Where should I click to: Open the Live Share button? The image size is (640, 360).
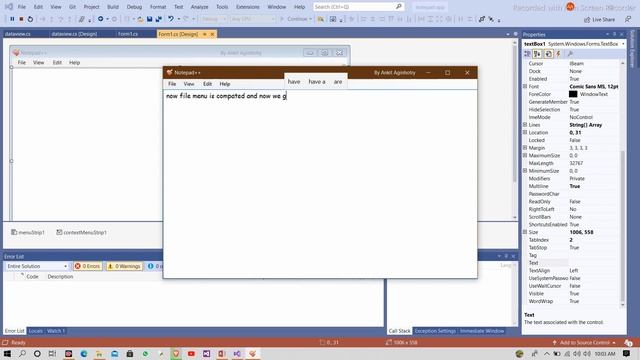[599, 20]
